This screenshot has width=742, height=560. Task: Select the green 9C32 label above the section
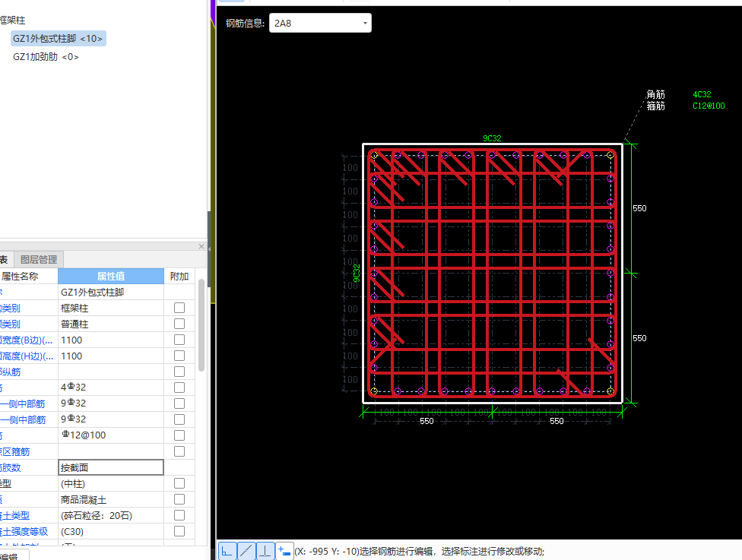(492, 138)
